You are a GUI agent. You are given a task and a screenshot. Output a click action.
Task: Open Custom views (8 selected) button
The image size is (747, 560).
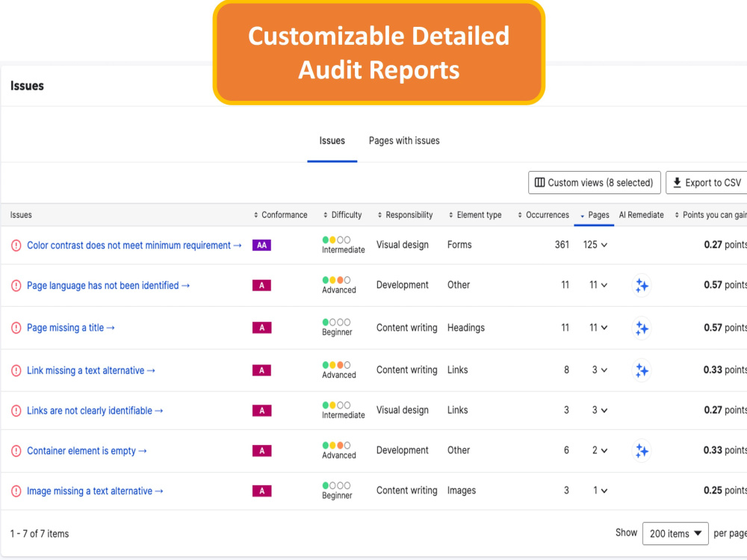[594, 182]
